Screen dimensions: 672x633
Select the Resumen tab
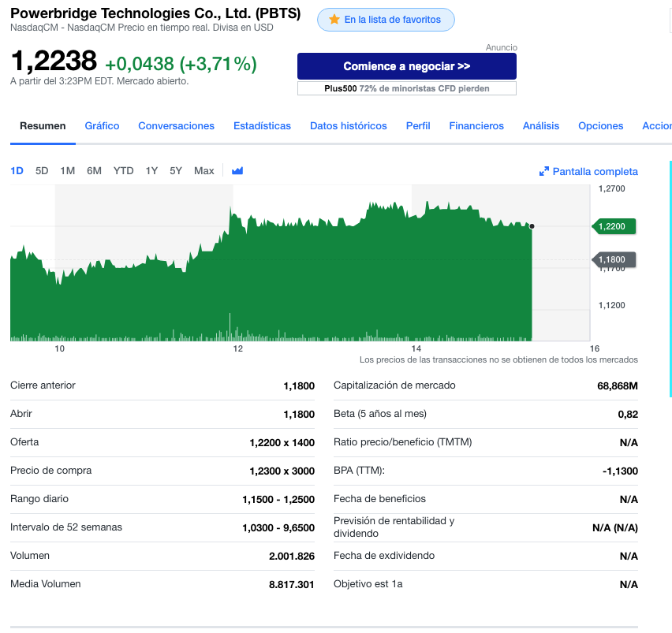[x=43, y=126]
